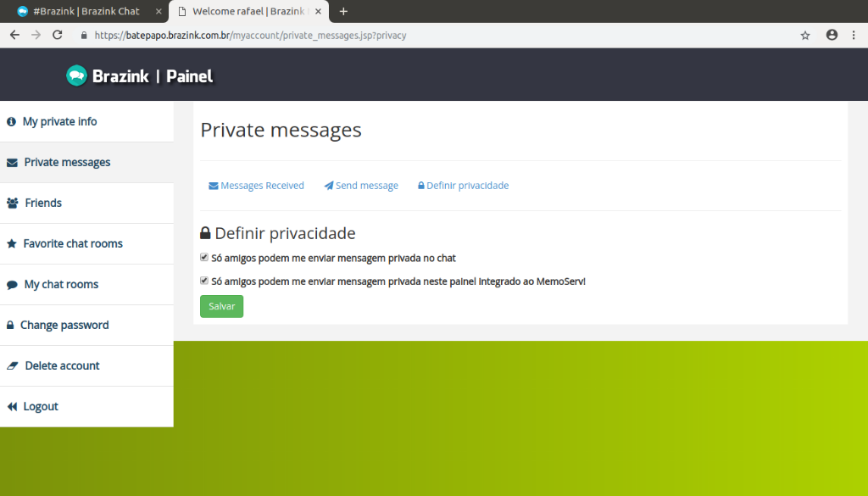Open the Messages Received link
Screen dimensions: 868x496
click(256, 186)
